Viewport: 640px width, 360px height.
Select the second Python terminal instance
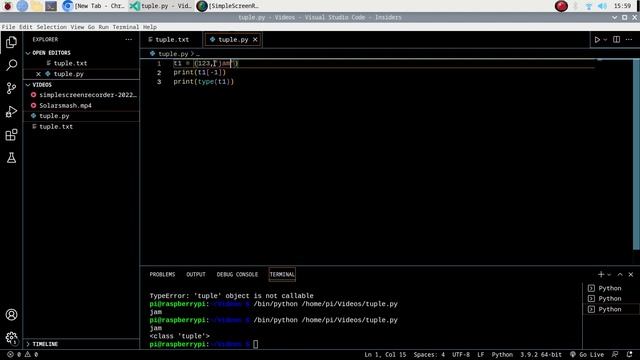(x=611, y=299)
